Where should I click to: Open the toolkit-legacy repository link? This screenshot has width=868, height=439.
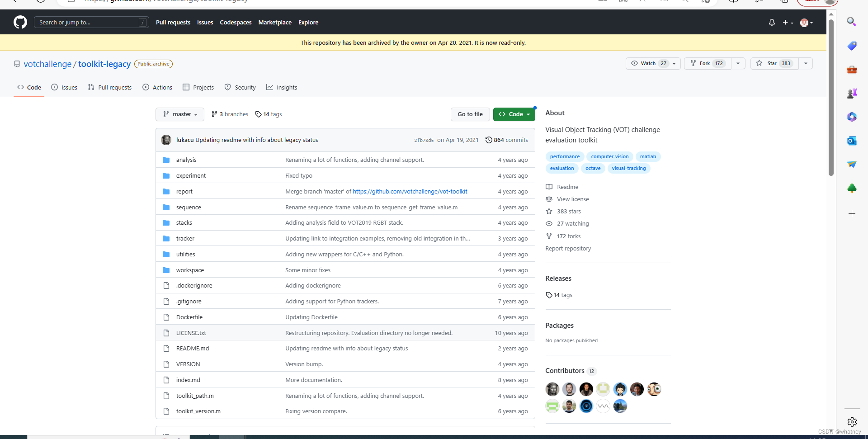coord(104,64)
